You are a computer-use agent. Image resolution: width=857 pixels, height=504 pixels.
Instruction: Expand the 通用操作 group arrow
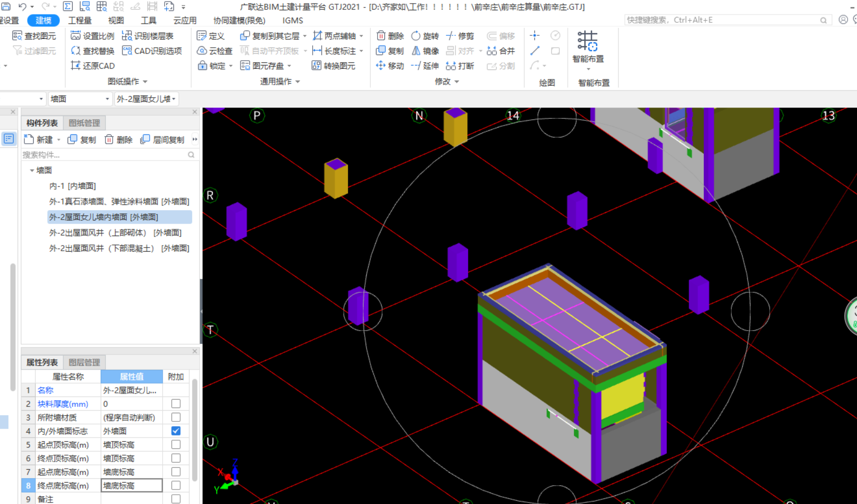coord(298,81)
